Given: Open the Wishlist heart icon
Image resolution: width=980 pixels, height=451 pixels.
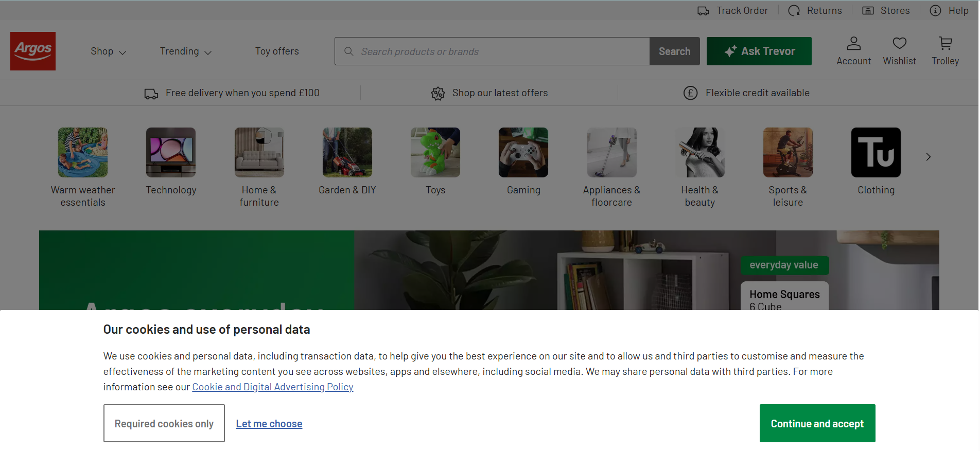Looking at the screenshot, I should [900, 43].
